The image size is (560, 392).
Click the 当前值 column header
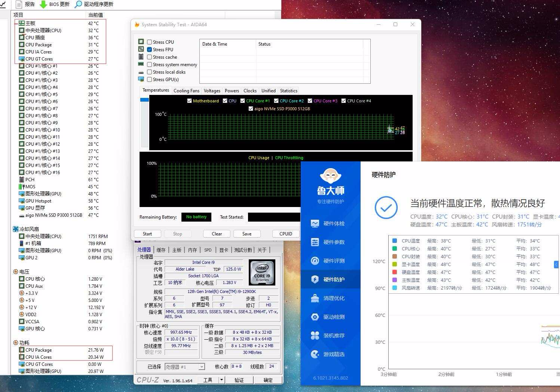click(95, 15)
